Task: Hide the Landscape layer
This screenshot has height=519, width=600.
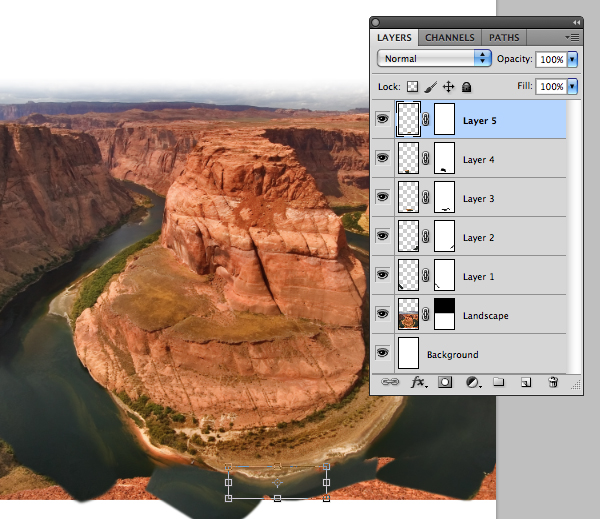Action: [x=382, y=314]
